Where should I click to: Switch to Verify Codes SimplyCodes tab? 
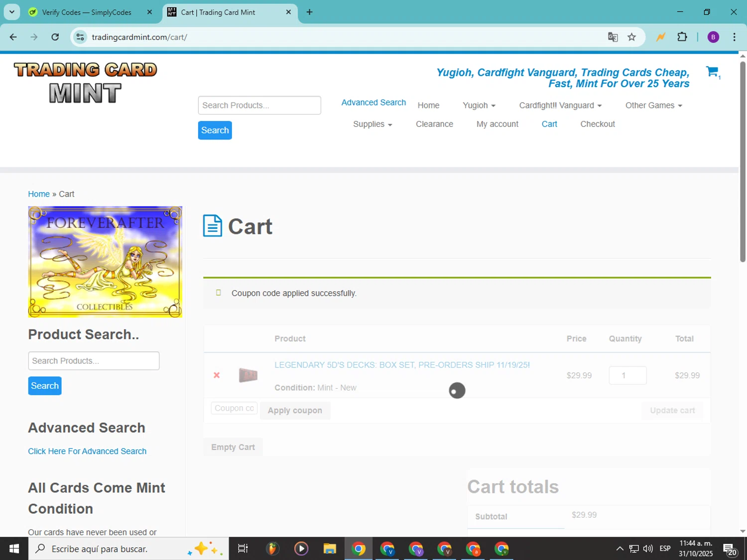click(x=87, y=12)
